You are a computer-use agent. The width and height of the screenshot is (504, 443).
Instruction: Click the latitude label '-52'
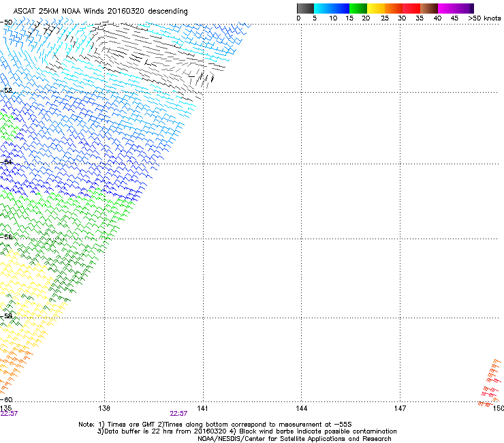point(6,91)
